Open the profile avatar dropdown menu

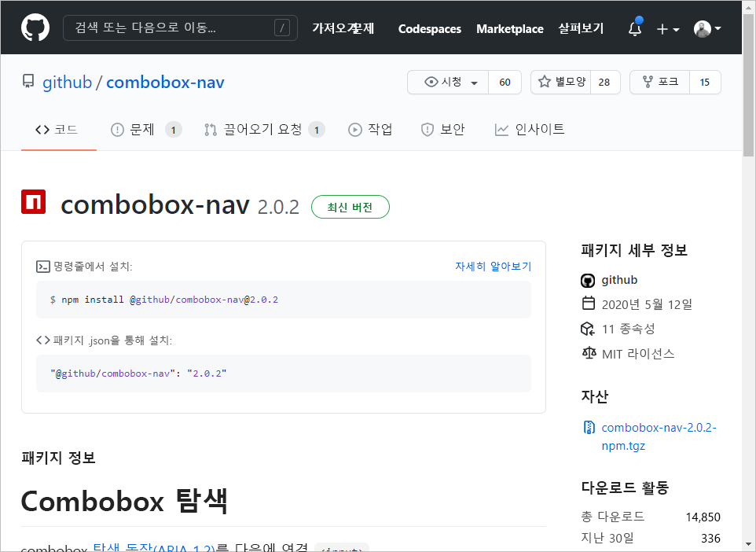point(705,28)
